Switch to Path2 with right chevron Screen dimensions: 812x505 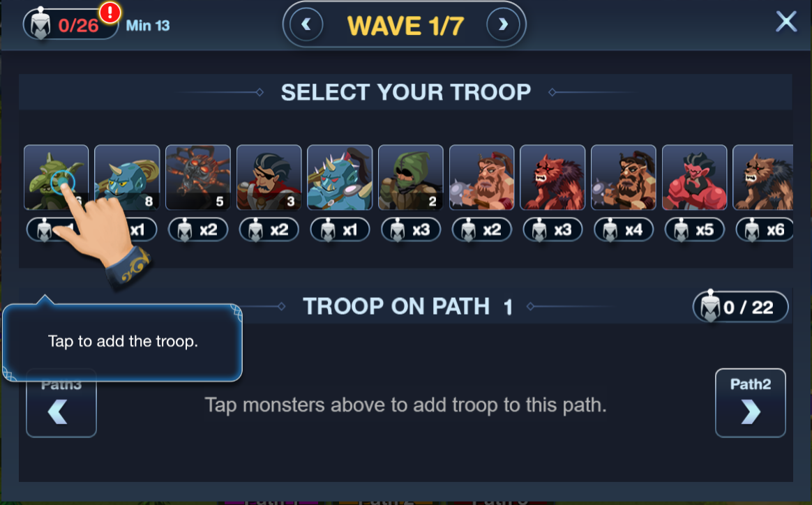coord(751,403)
